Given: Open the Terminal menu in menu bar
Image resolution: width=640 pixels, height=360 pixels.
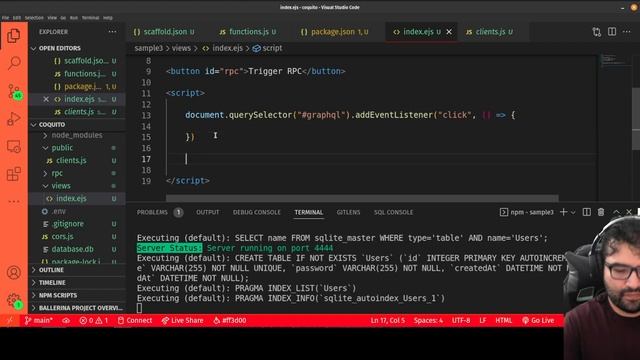Looking at the screenshot, I should [90, 18].
